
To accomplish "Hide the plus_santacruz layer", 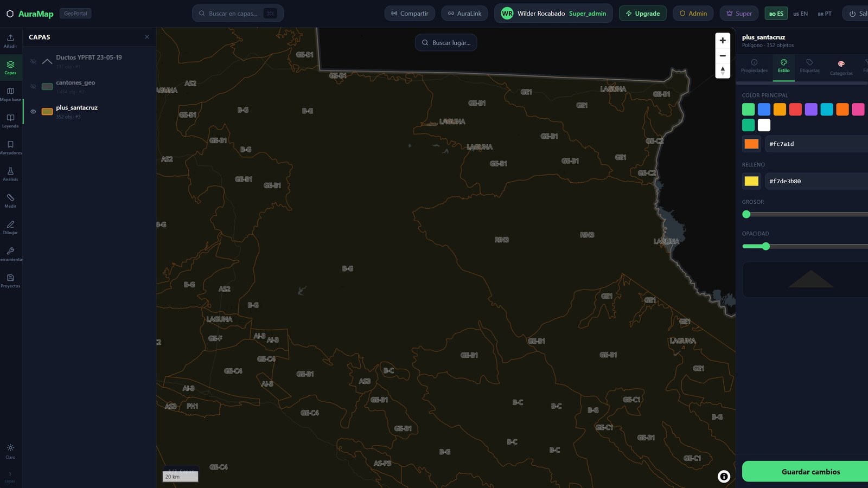I will (33, 112).
